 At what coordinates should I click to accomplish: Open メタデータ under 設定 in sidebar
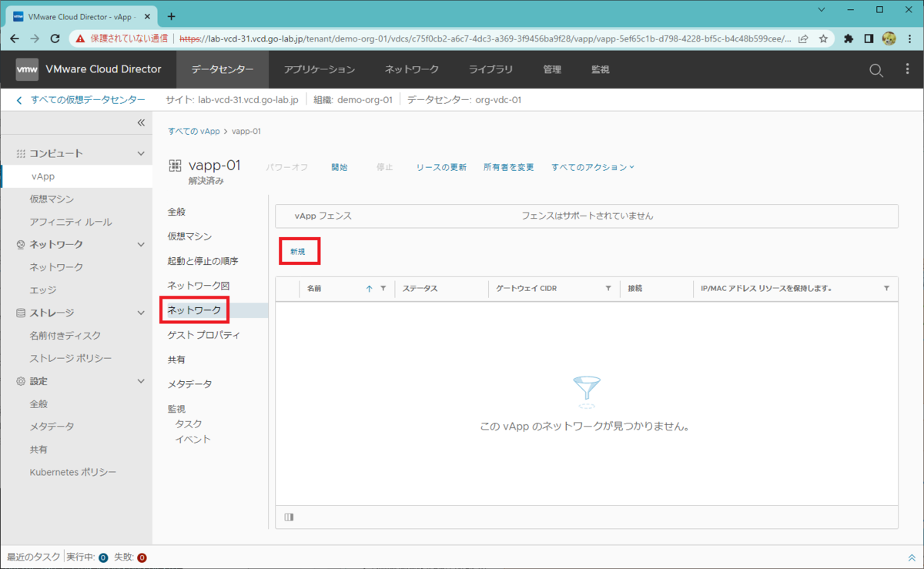click(x=52, y=427)
